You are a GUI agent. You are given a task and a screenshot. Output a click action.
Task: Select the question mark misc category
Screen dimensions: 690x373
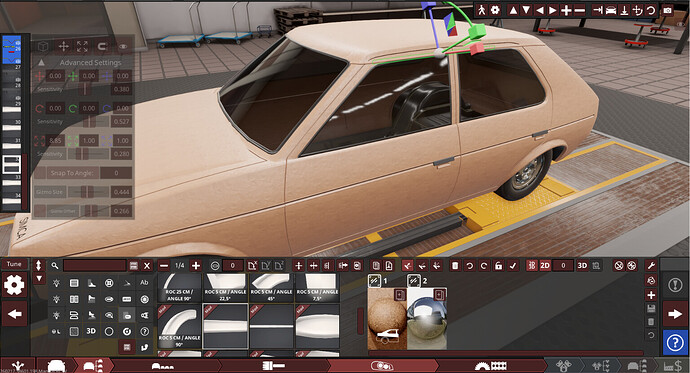coord(144,331)
